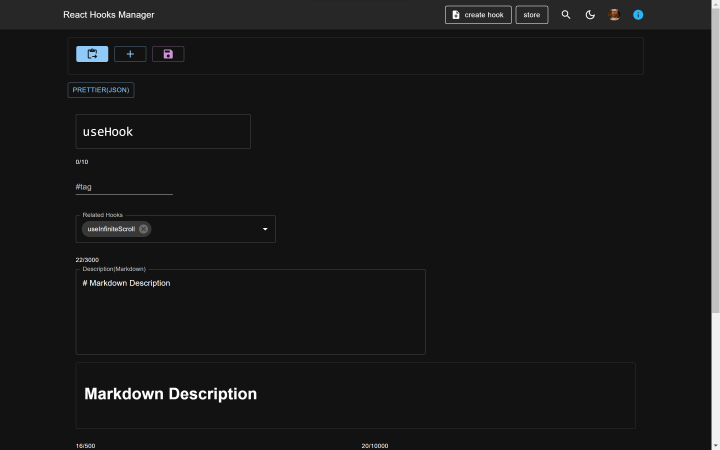Toggle dark mode with the moon icon
Image resolution: width=720 pixels, height=450 pixels.
click(590, 15)
